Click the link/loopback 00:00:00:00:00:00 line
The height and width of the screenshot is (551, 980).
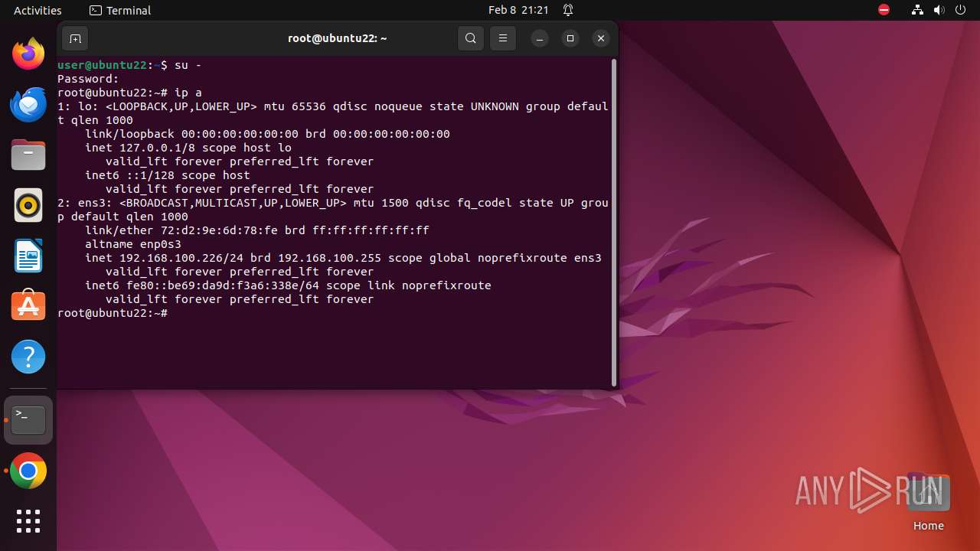(268, 134)
